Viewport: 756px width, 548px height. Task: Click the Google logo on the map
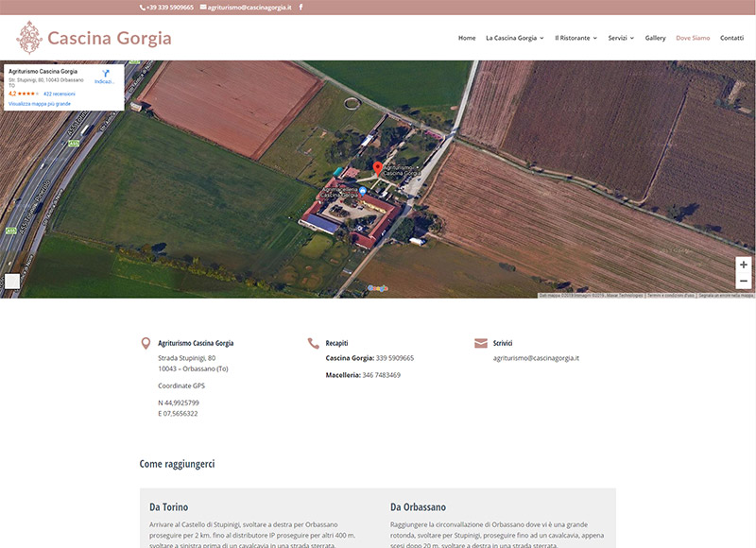378,288
